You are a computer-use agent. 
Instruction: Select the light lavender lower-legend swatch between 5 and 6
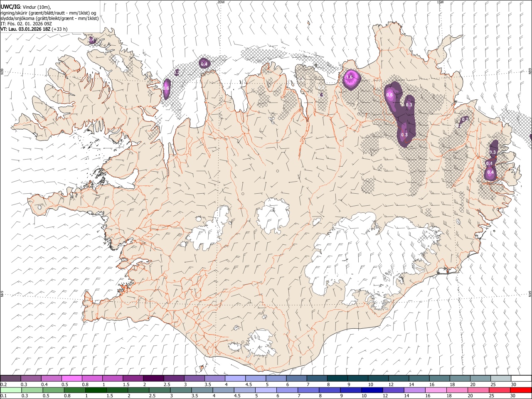pyautogui.click(x=266, y=390)
